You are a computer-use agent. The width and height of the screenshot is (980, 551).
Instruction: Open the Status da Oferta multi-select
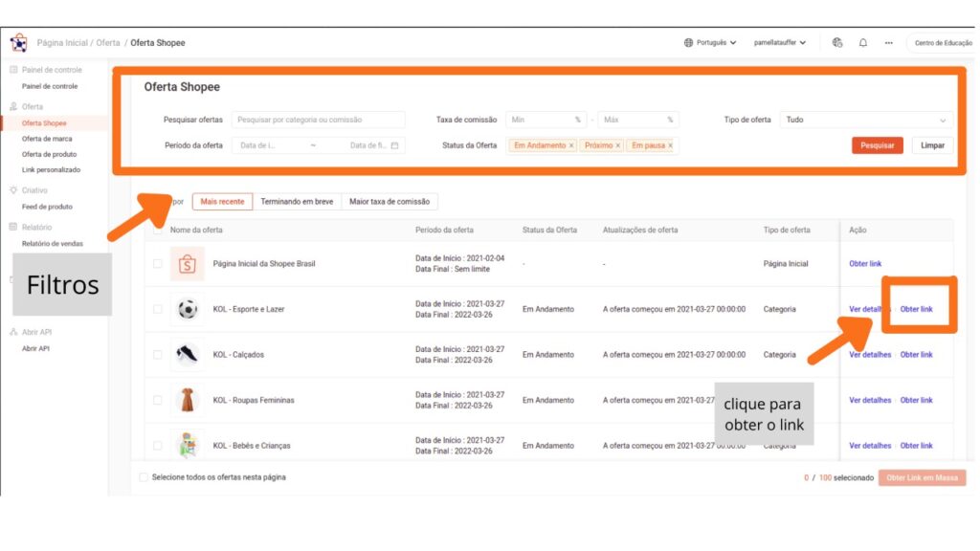[592, 145]
